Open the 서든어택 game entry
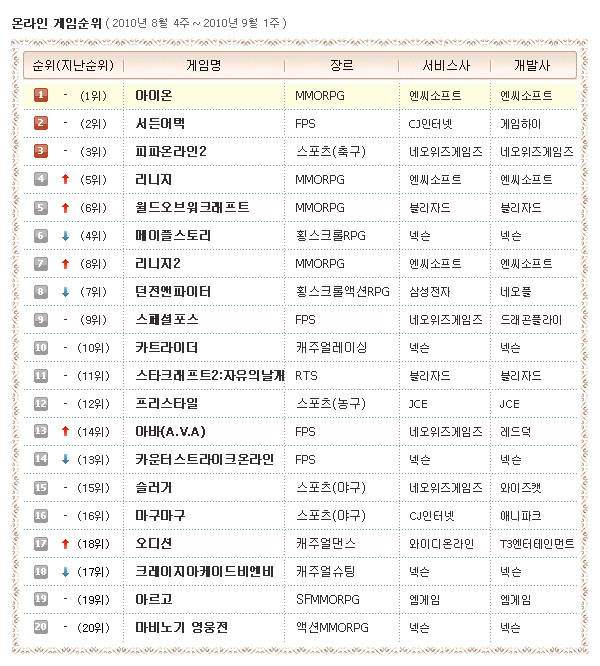600x666 pixels. (160, 123)
